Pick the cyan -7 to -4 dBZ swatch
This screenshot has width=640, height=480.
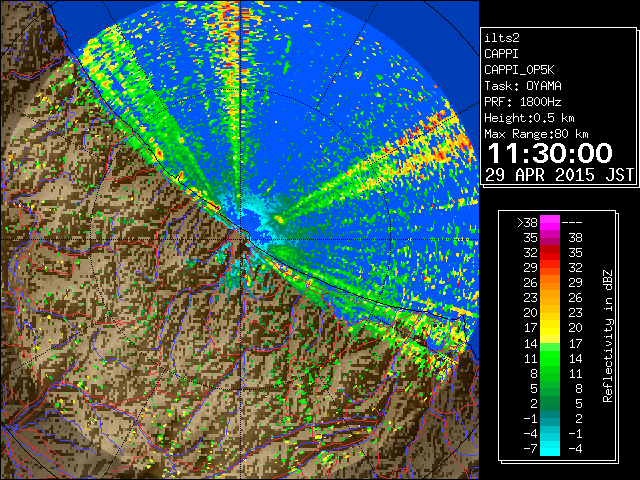pos(550,448)
